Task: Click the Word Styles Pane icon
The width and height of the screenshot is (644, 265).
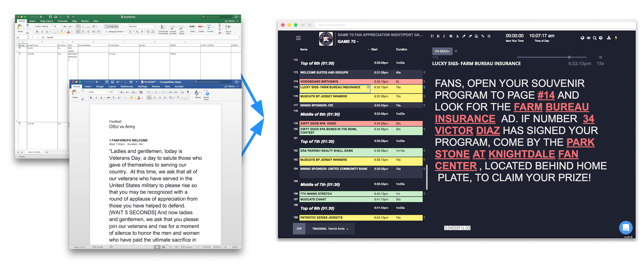Action: point(206,95)
